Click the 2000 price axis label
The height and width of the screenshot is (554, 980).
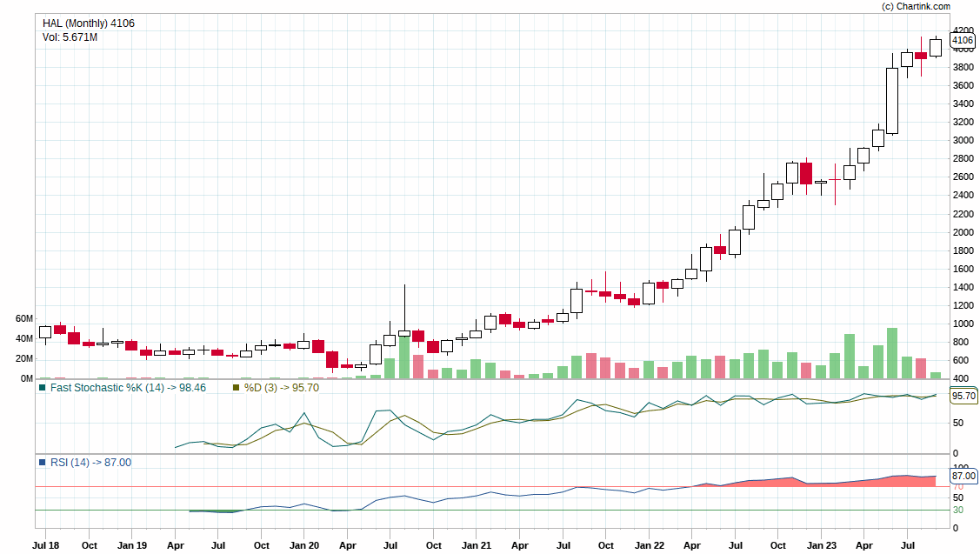[963, 232]
